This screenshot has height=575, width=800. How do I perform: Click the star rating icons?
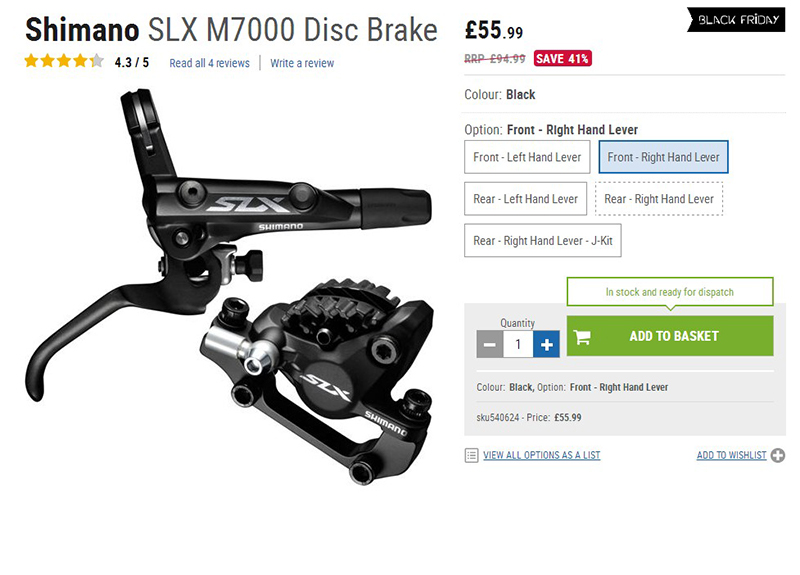coord(64,61)
